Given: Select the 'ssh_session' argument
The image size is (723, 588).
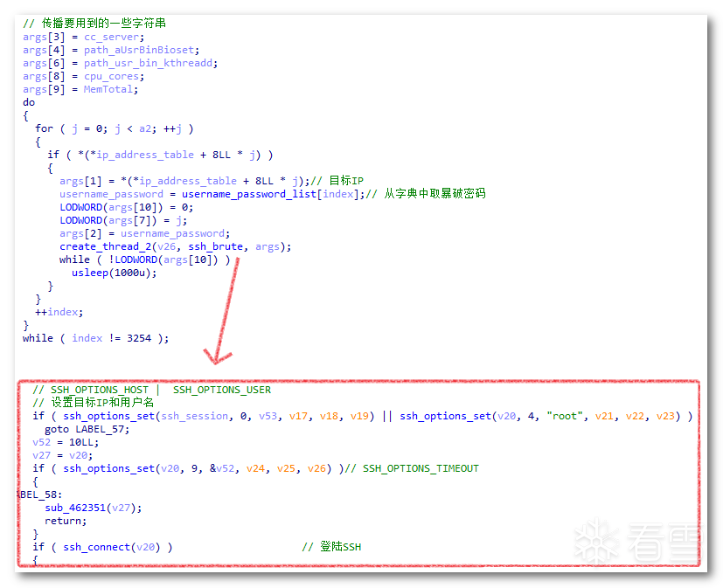Looking at the screenshot, I should coord(194,416).
